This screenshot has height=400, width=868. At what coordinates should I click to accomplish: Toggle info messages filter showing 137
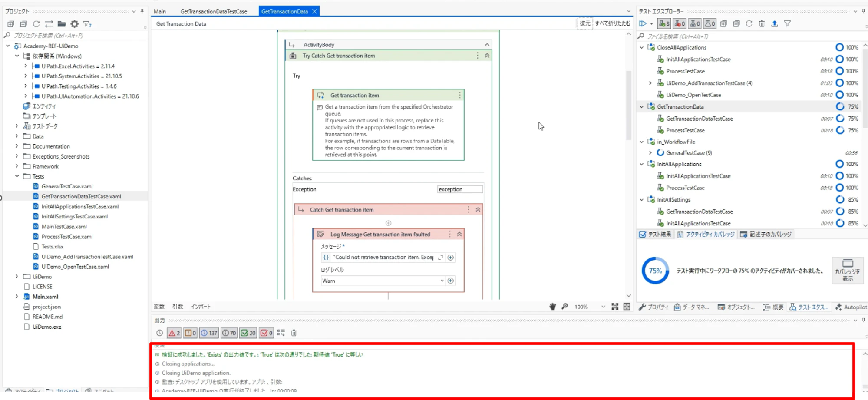(209, 333)
